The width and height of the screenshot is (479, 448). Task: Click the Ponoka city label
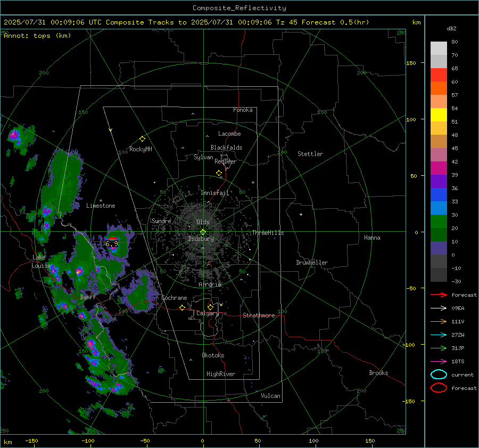click(x=243, y=110)
